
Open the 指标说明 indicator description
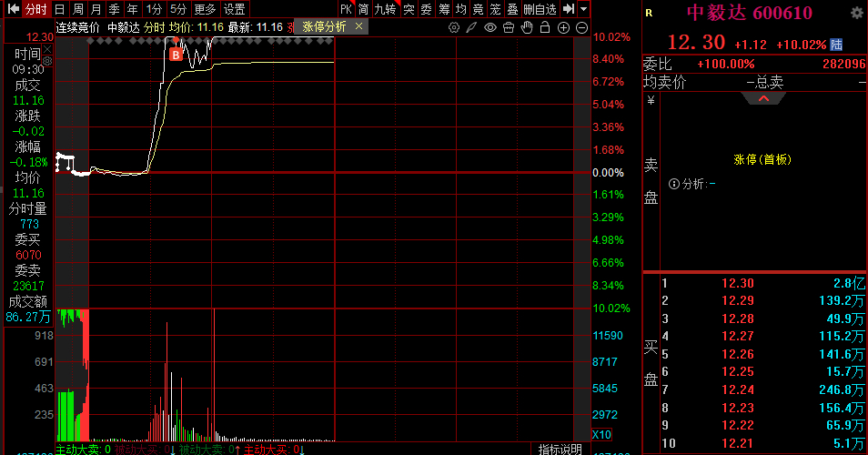click(560, 449)
